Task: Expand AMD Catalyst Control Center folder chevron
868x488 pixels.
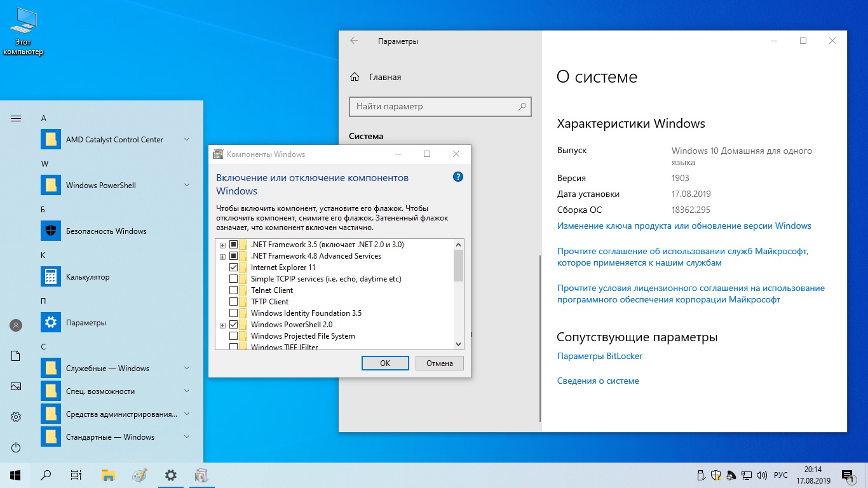Action: click(187, 139)
